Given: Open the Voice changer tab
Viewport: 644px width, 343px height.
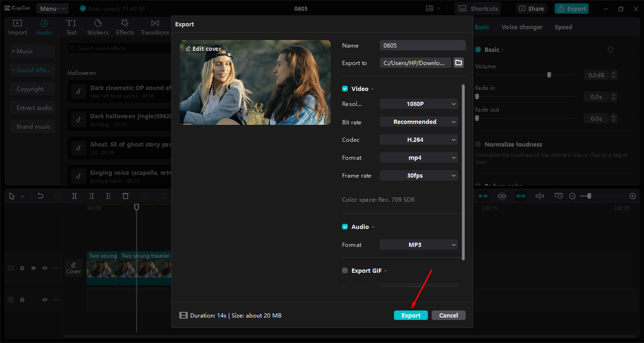Looking at the screenshot, I should tap(522, 27).
